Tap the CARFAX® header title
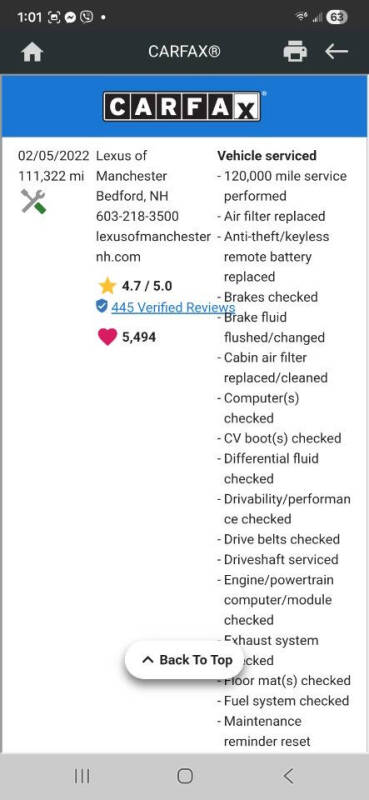The width and height of the screenshot is (369, 800). tap(184, 52)
